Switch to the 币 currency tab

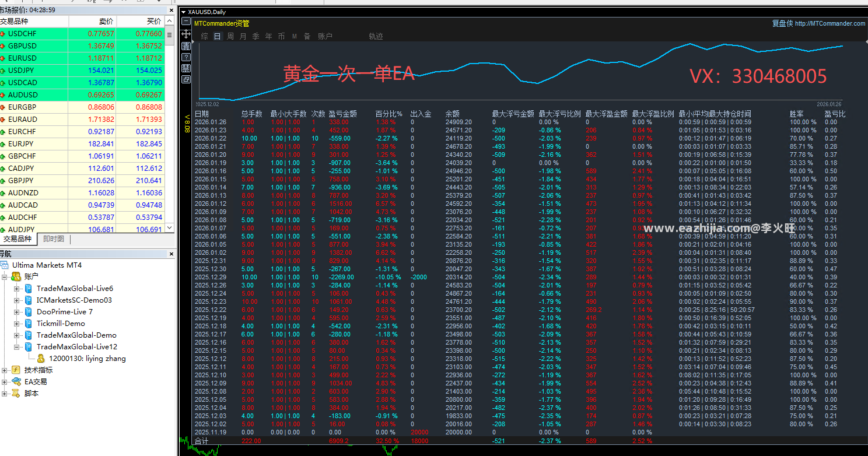point(282,36)
